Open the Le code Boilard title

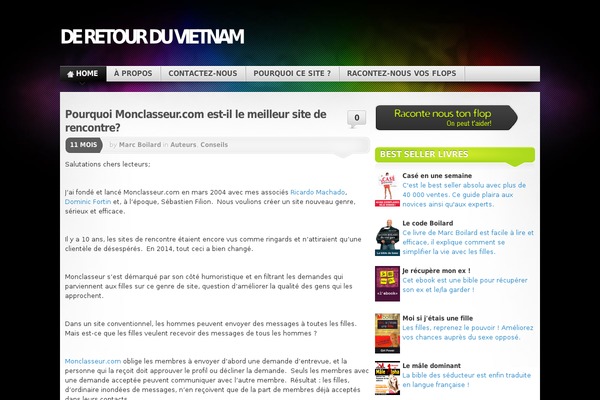click(x=427, y=223)
